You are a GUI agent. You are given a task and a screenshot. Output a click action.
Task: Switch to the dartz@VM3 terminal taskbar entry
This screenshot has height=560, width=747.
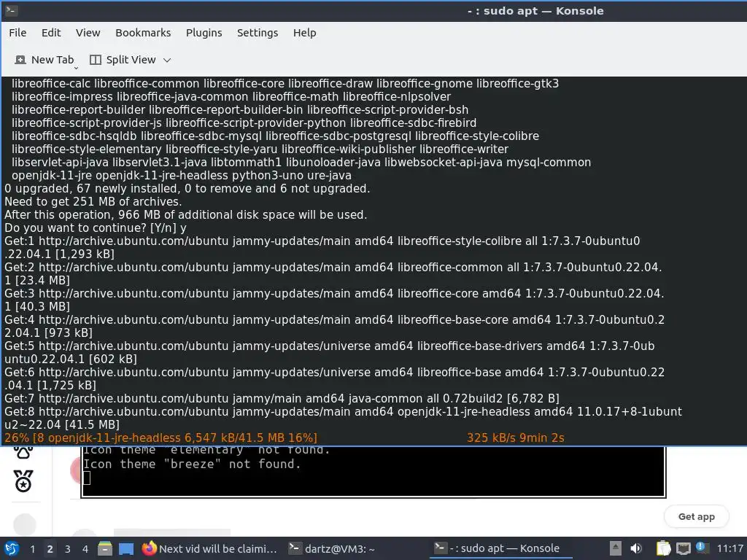(332, 548)
